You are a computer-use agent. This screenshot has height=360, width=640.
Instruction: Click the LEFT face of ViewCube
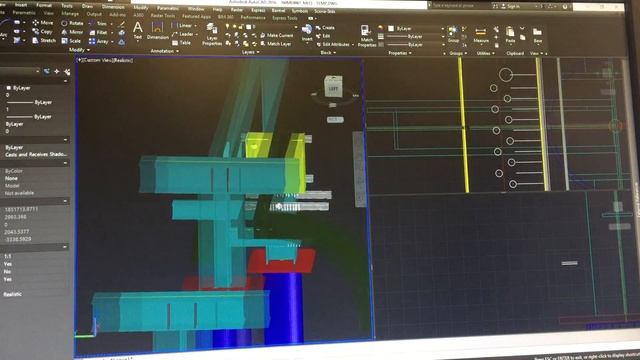333,89
